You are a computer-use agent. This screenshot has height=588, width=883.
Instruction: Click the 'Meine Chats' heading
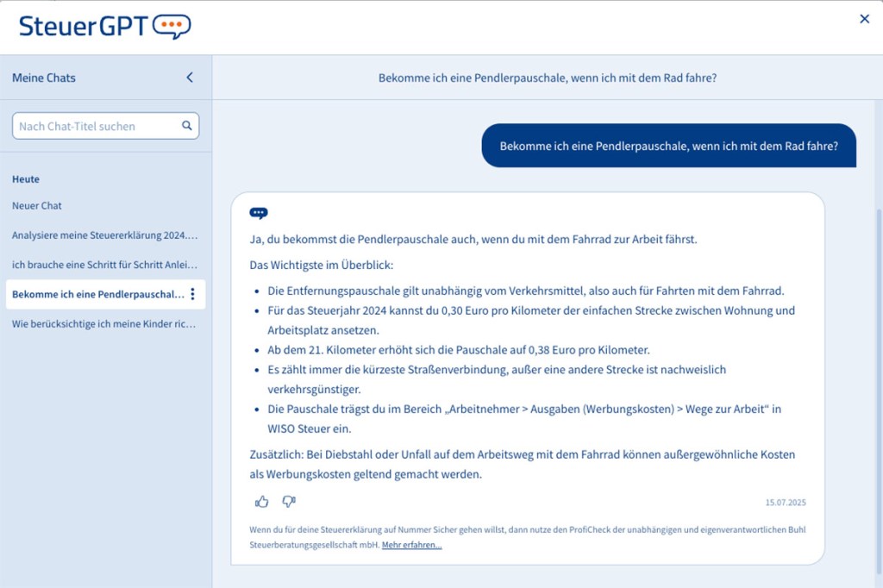pos(44,78)
